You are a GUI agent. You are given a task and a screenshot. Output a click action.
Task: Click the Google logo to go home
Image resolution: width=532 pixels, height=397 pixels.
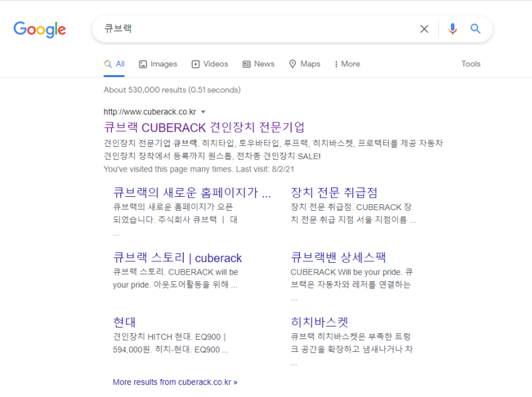tap(39, 29)
